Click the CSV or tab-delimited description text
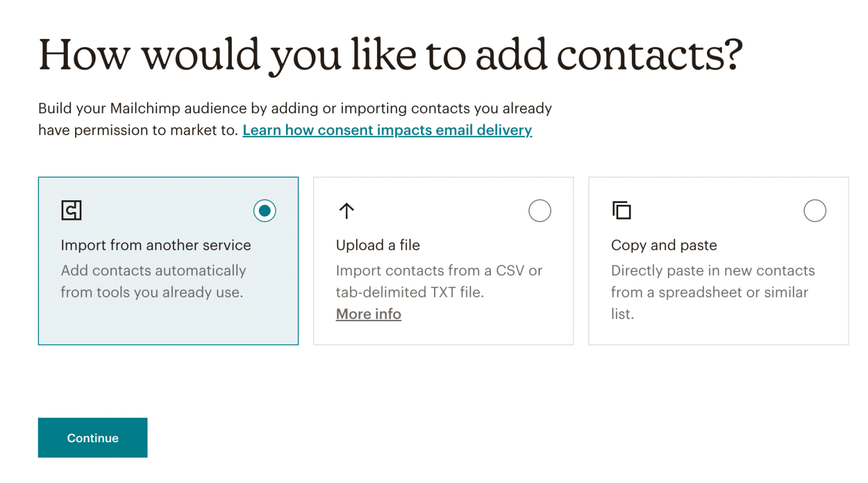The width and height of the screenshot is (868, 483). pos(439,281)
